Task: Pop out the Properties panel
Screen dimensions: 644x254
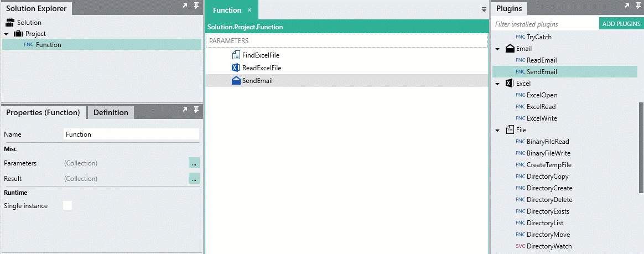Action: click(185, 110)
